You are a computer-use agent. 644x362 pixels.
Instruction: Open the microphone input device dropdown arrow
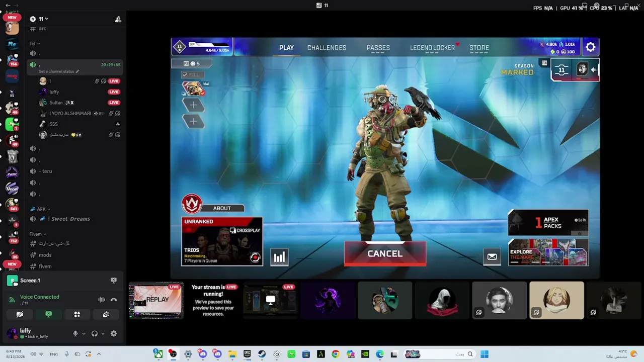click(84, 333)
